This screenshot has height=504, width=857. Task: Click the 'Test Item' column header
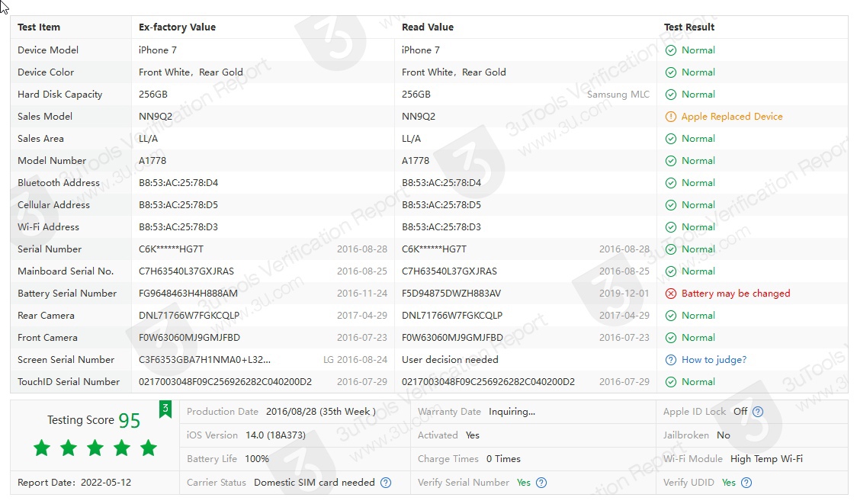pos(39,27)
